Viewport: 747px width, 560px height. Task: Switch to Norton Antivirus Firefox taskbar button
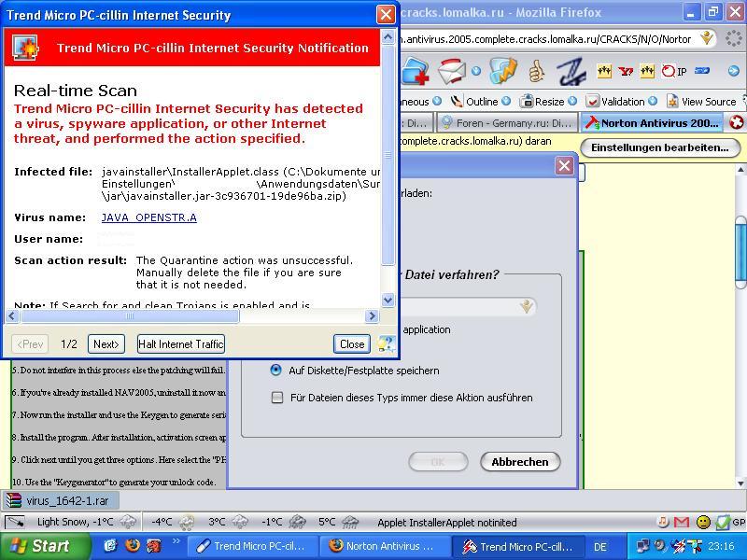pos(385,546)
